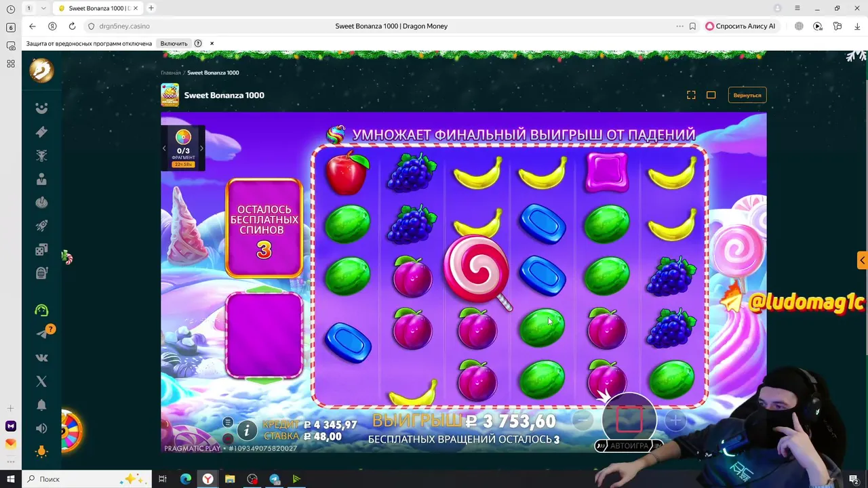
Task: Open Telegram from taskbar
Action: pos(274,479)
